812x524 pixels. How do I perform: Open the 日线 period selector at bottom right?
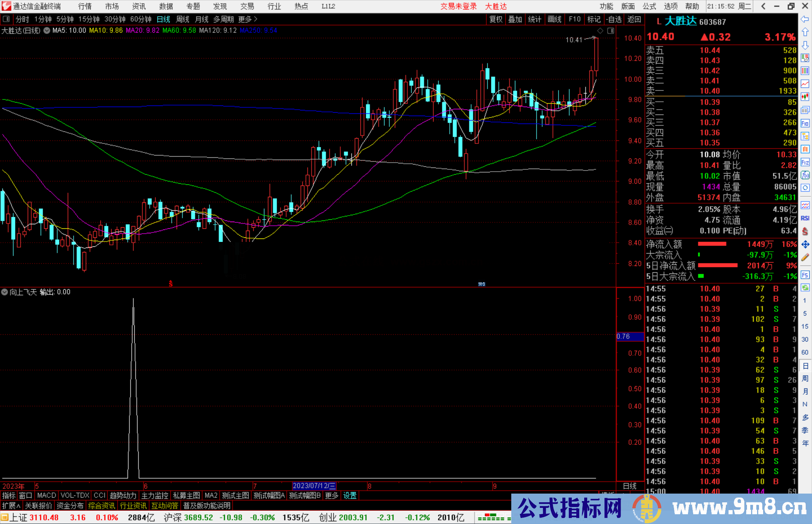click(630, 486)
